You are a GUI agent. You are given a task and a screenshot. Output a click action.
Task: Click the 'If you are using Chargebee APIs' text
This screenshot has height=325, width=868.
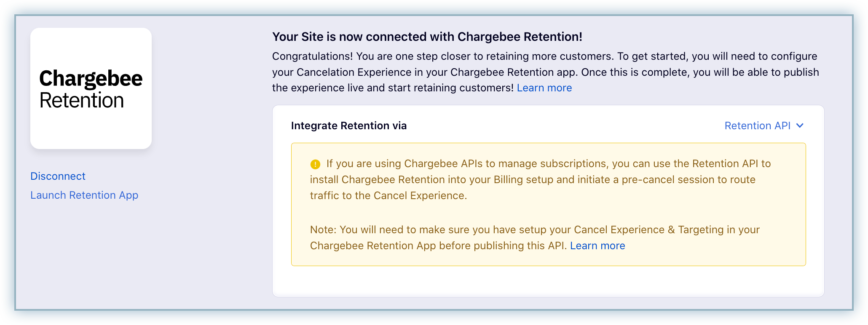click(541, 179)
